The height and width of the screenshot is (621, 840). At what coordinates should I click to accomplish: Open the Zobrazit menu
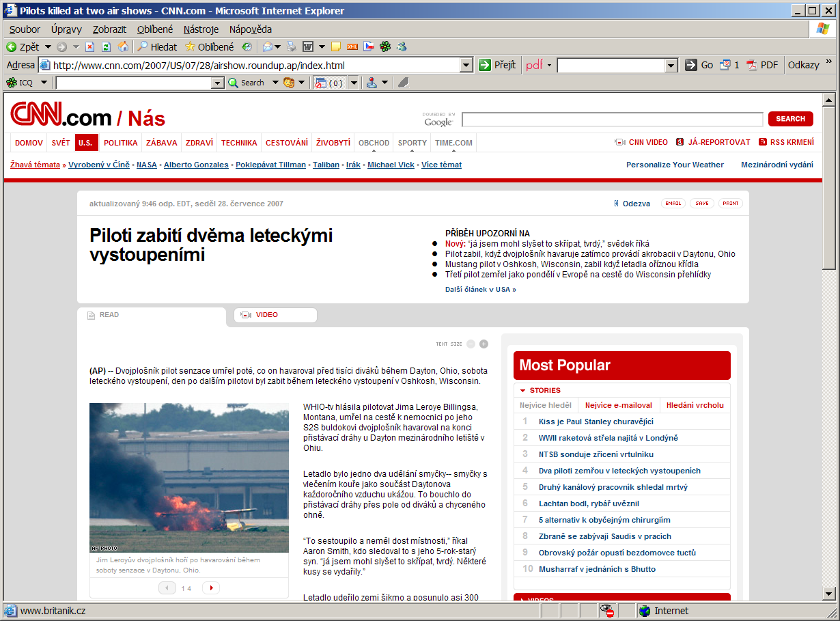(109, 29)
